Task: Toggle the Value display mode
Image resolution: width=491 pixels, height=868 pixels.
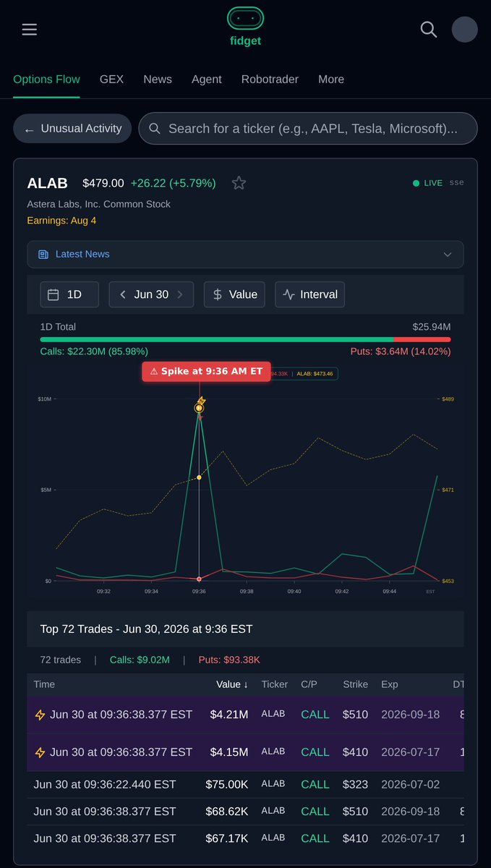Action: 235,294
